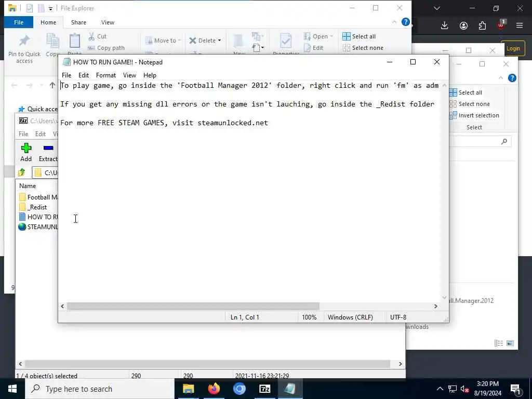
Task: Open the Delete dropdown arrow
Action: (x=220, y=41)
